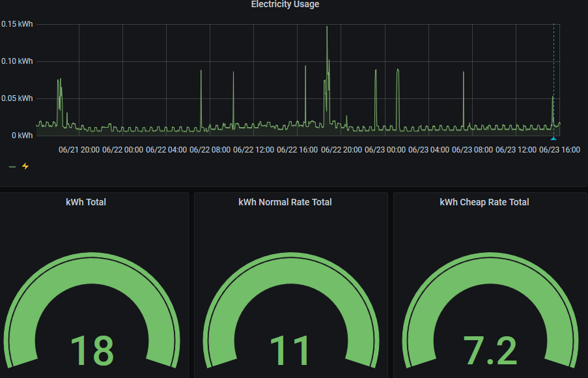
Task: Click the tallest usage spike near 0.15 kWh
Action: point(327,29)
